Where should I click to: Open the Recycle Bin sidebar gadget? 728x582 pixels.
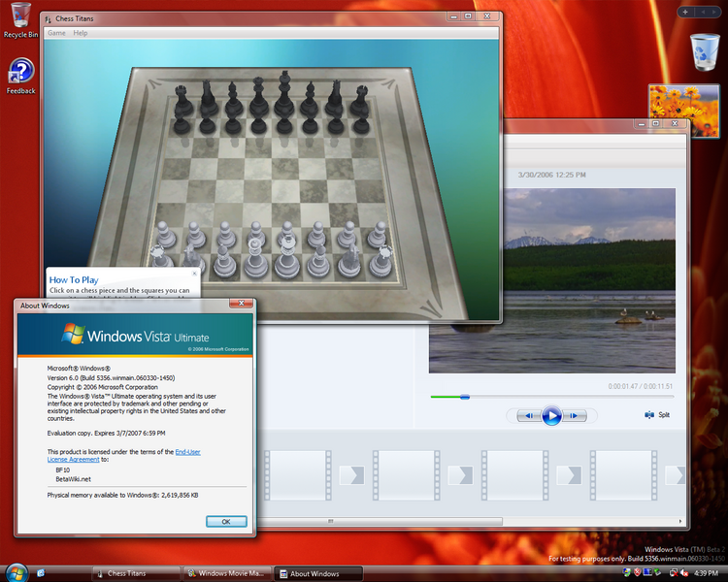pos(705,51)
